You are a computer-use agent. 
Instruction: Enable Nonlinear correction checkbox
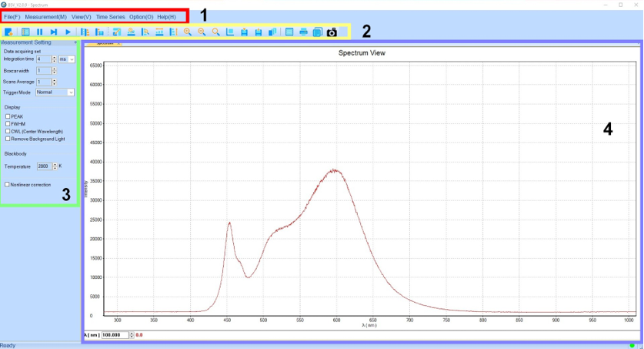coord(8,185)
